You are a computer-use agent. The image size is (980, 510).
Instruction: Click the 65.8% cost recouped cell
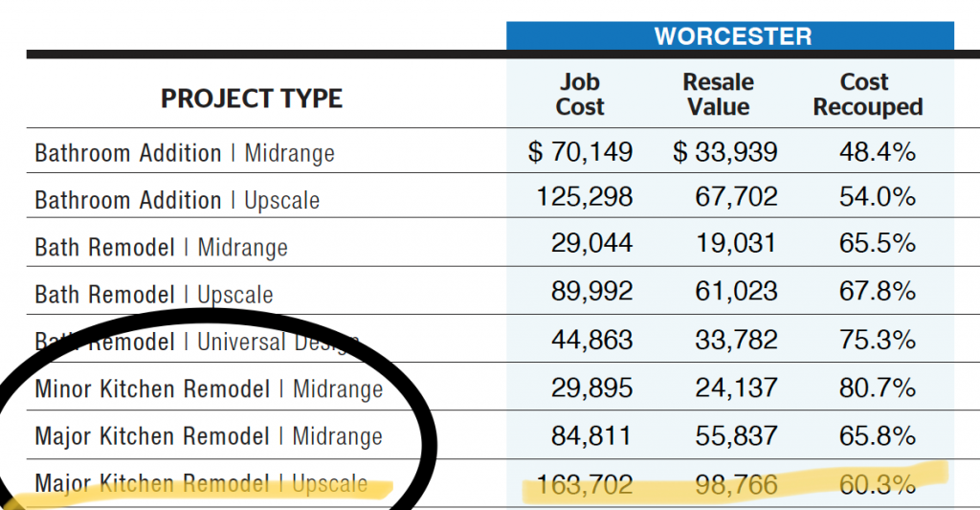point(878,436)
